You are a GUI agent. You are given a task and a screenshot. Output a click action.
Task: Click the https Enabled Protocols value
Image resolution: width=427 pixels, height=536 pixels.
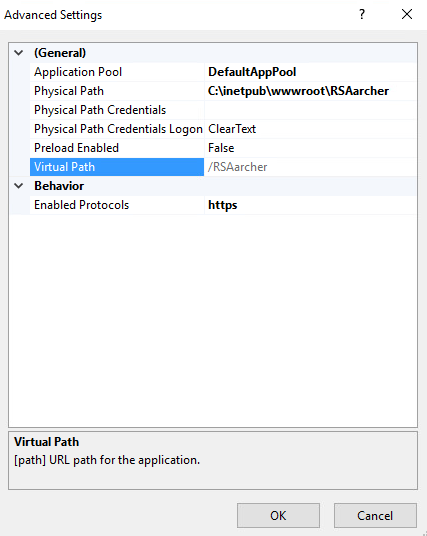(223, 205)
